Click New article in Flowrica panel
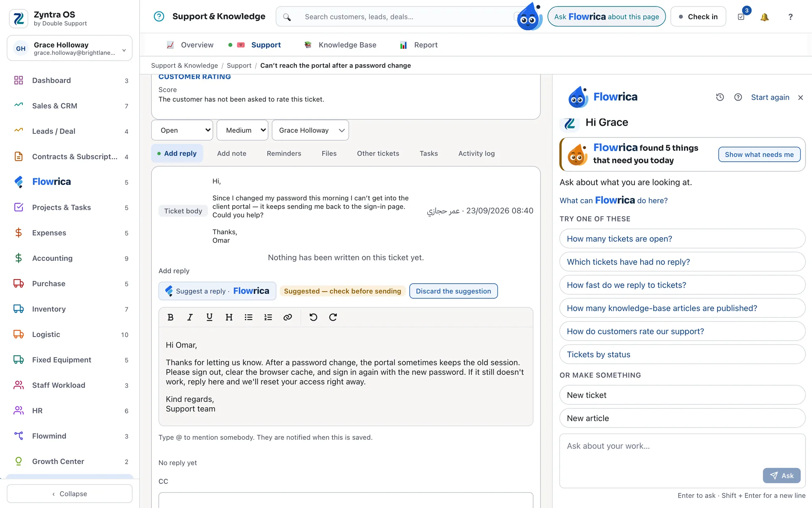Image resolution: width=812 pixels, height=508 pixels. [682, 418]
